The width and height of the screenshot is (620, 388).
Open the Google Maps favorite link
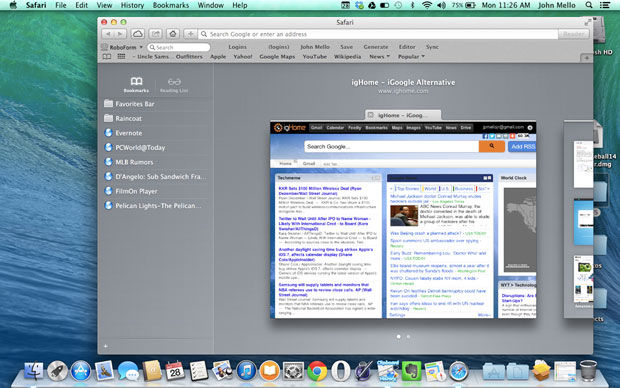pyautogui.click(x=277, y=57)
